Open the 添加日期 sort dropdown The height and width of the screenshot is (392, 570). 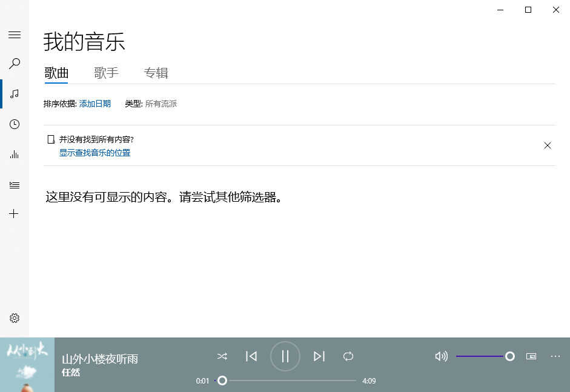(x=95, y=104)
